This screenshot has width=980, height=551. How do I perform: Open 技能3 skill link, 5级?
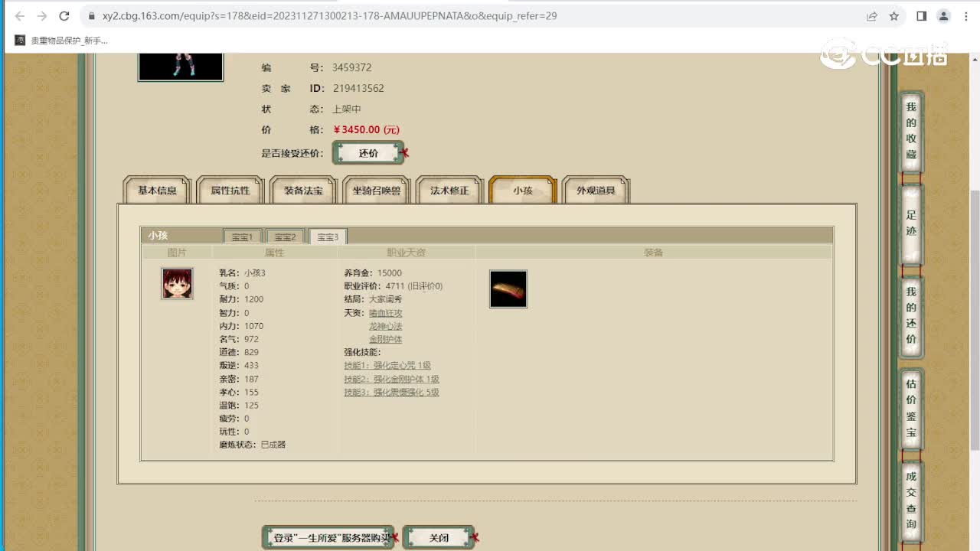pos(391,393)
